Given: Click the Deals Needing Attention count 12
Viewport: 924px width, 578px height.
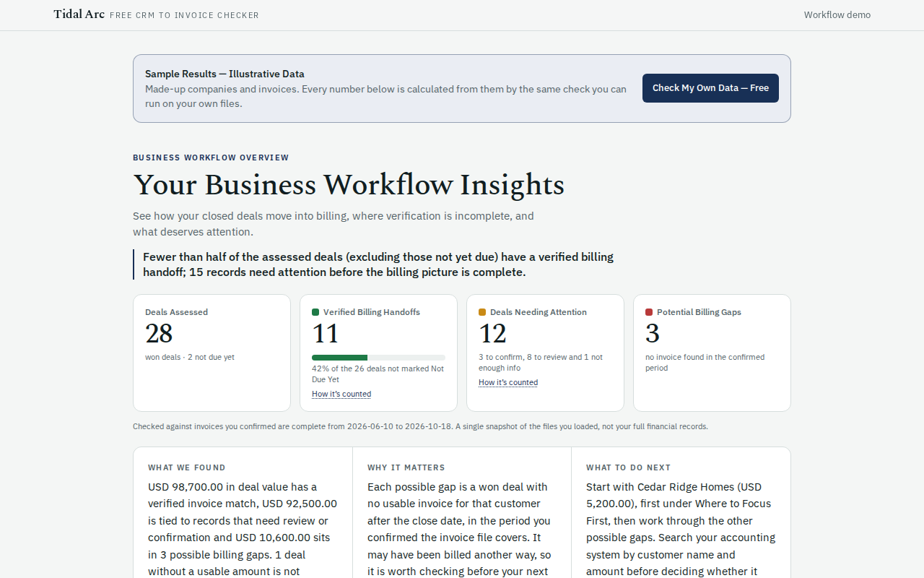Looking at the screenshot, I should 493,334.
